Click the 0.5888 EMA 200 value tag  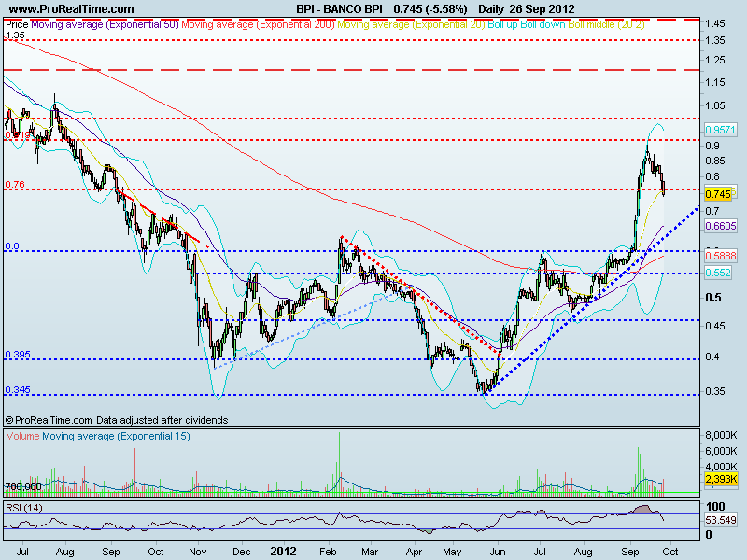(x=720, y=256)
